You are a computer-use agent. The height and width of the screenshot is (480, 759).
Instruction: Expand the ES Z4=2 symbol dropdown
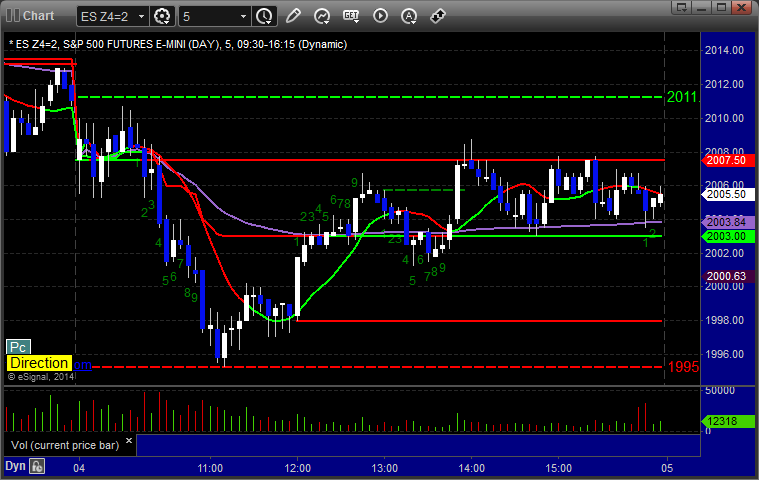pos(141,16)
